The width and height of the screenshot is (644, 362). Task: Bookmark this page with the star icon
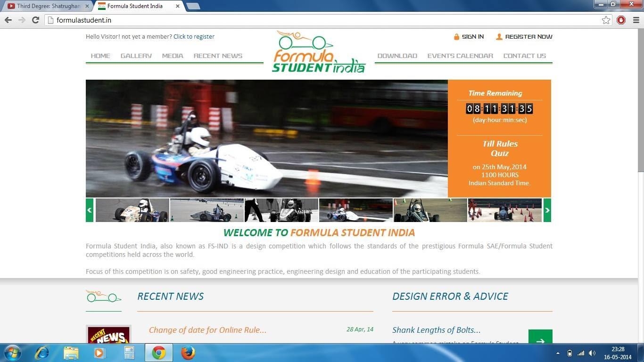[606, 20]
